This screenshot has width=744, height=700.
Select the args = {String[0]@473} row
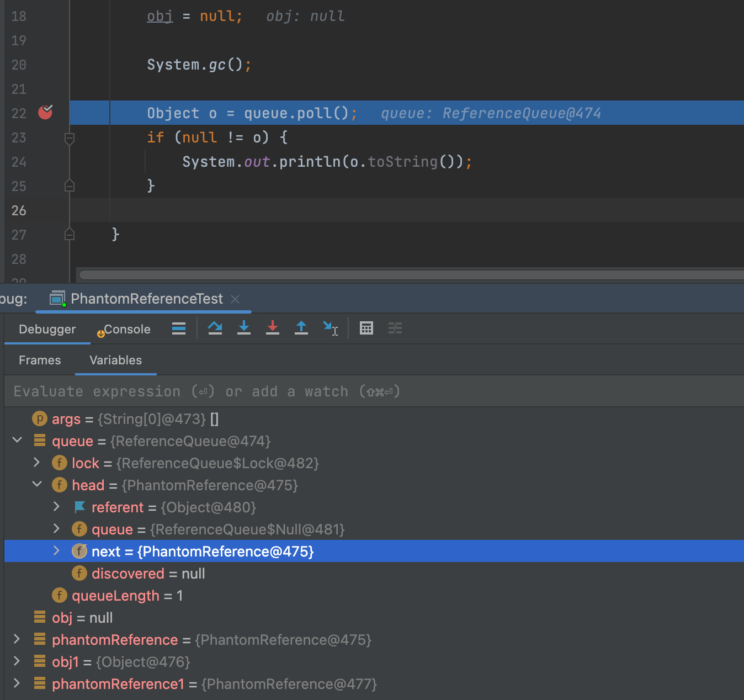[374, 419]
